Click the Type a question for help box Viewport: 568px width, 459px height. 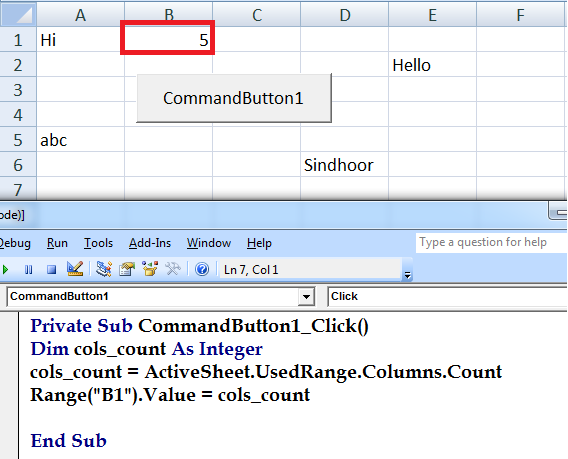click(491, 242)
